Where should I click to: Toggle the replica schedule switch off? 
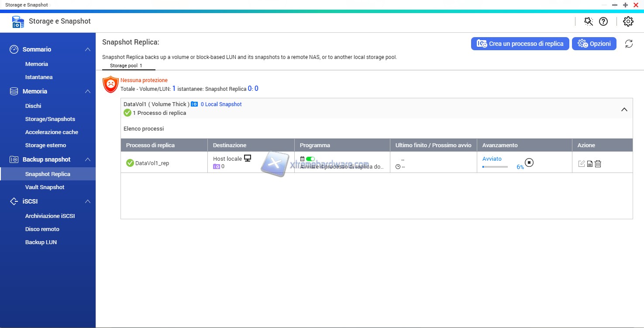310,159
